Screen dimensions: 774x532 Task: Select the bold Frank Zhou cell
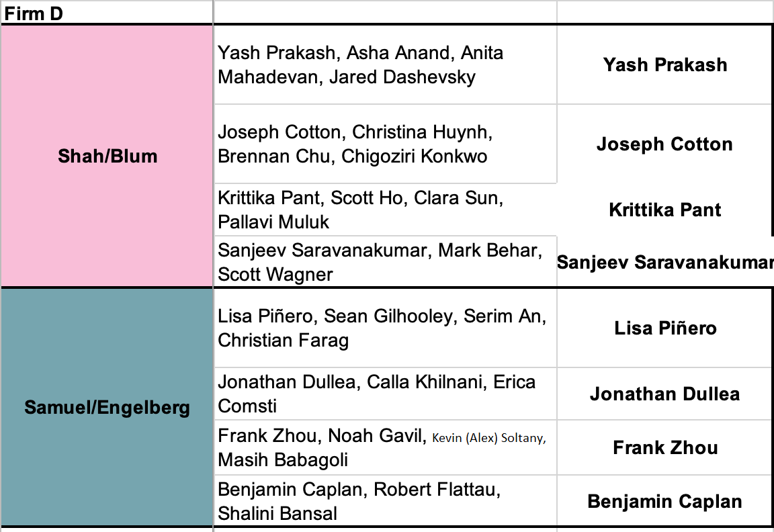click(x=664, y=447)
